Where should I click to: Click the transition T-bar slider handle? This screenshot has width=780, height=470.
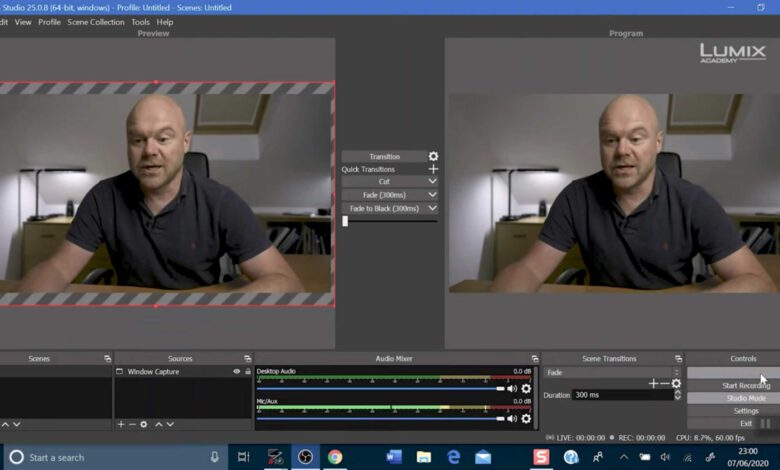click(x=345, y=221)
